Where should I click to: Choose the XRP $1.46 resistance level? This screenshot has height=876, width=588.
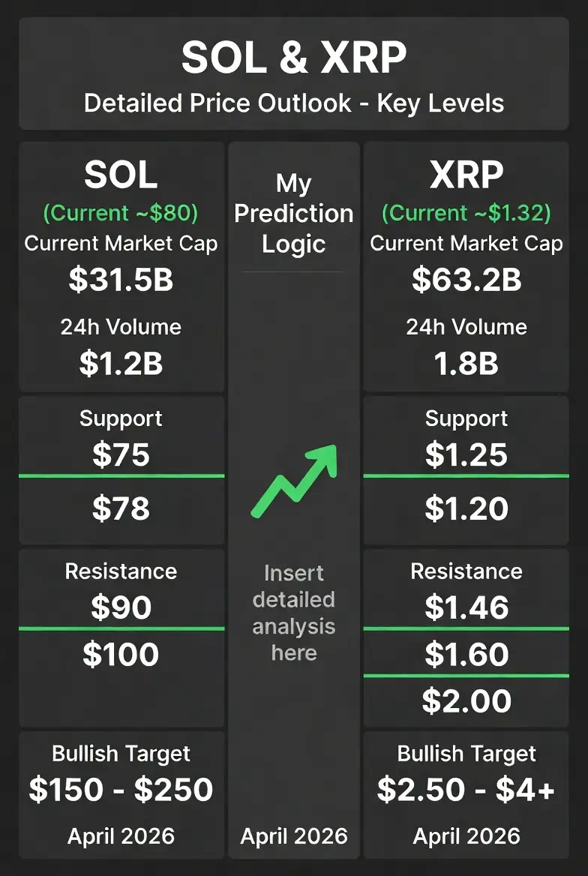(466, 607)
